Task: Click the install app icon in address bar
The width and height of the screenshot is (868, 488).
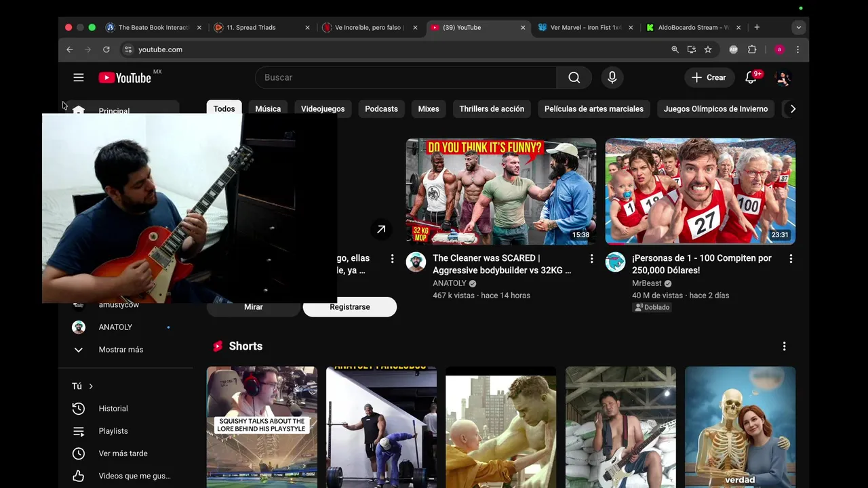Action: pyautogui.click(x=691, y=49)
